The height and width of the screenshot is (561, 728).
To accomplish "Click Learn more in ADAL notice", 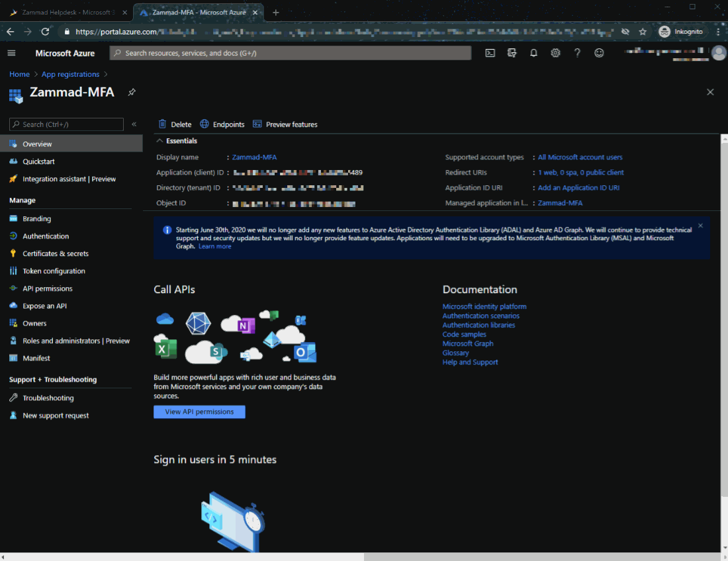I will click(x=214, y=246).
